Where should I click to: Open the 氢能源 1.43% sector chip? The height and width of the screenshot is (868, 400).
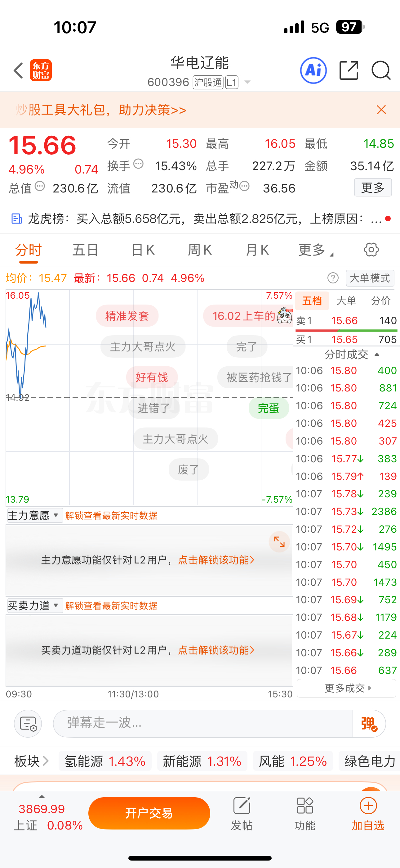pyautogui.click(x=105, y=761)
